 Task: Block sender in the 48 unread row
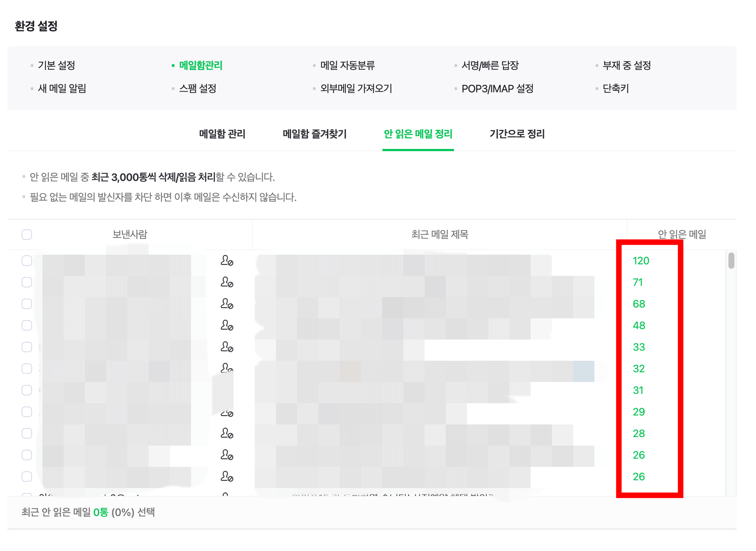click(227, 325)
